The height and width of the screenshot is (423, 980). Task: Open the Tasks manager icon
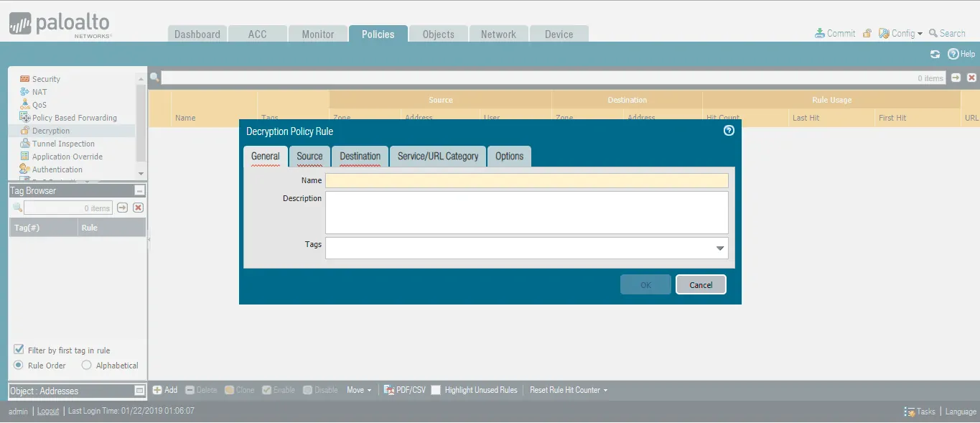click(910, 412)
